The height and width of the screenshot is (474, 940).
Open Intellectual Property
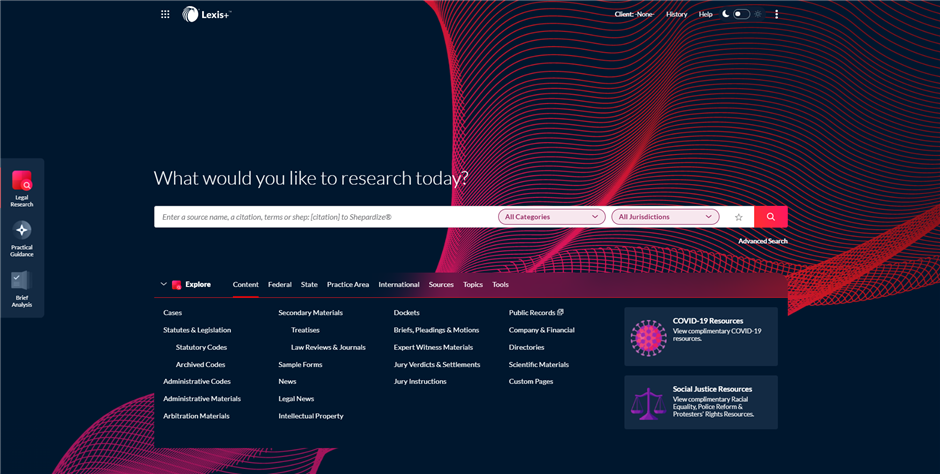(x=311, y=416)
